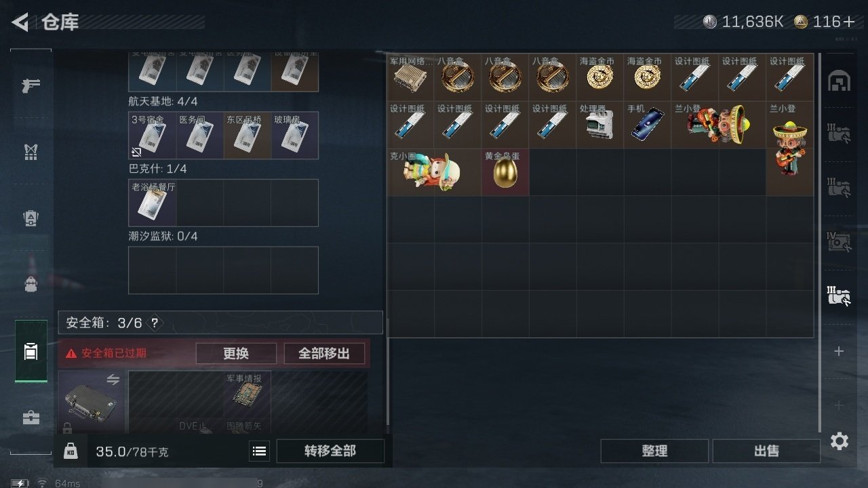This screenshot has height=488, width=868.
Task: Select the 黄金鸟蛋 golden egg item
Action: tap(505, 172)
